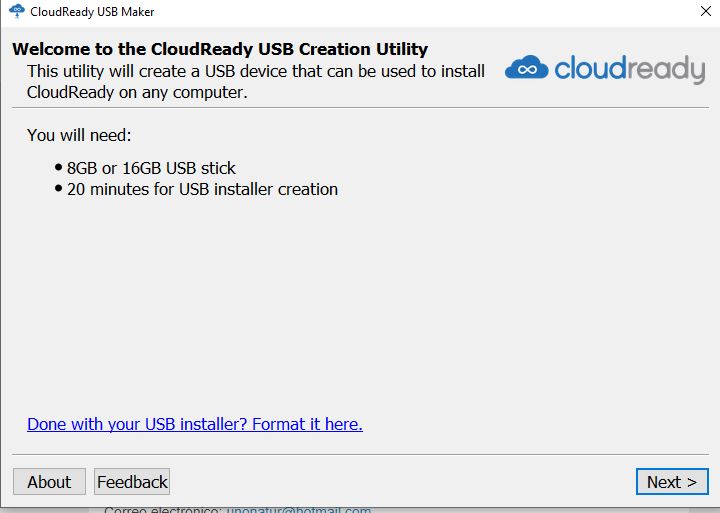The width and height of the screenshot is (720, 513).
Task: Click the 'CloudReady USB Maker' title bar text
Action: coord(92,12)
